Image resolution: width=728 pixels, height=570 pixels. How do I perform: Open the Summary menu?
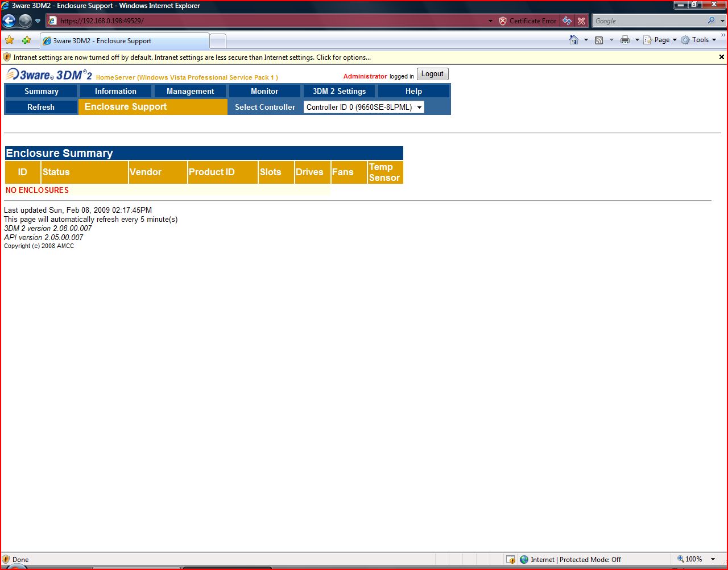(x=41, y=91)
